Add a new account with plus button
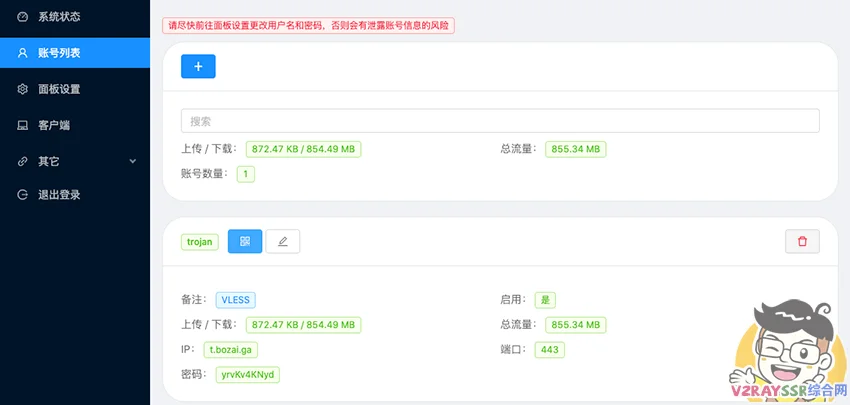The width and height of the screenshot is (850, 405). pyautogui.click(x=198, y=66)
